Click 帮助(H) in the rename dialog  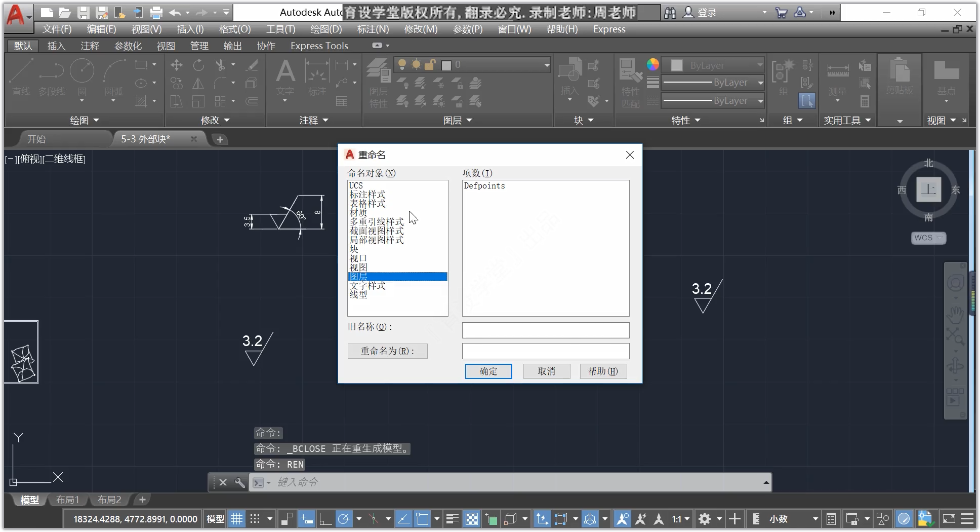click(603, 371)
